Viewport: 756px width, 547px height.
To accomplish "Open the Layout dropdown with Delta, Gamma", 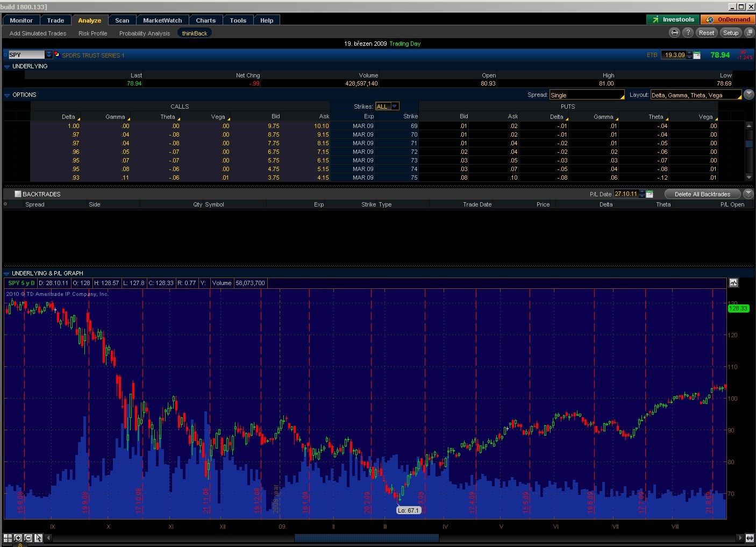I will pos(696,95).
